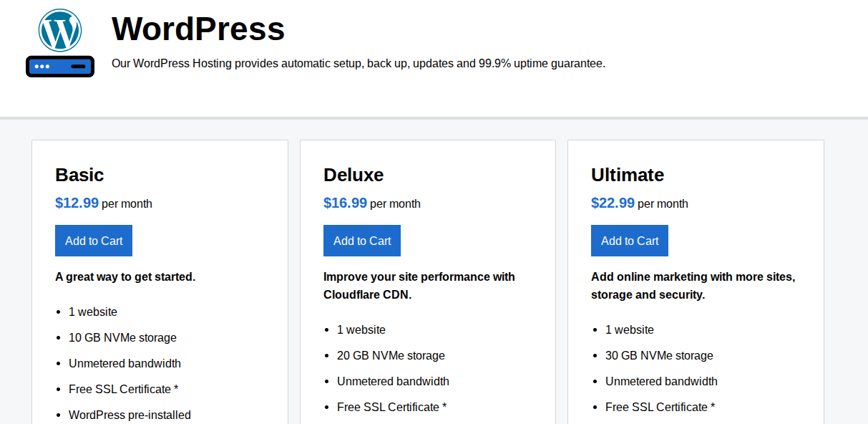868x424 pixels.
Task: Add the Basic plan to cart
Action: [94, 241]
